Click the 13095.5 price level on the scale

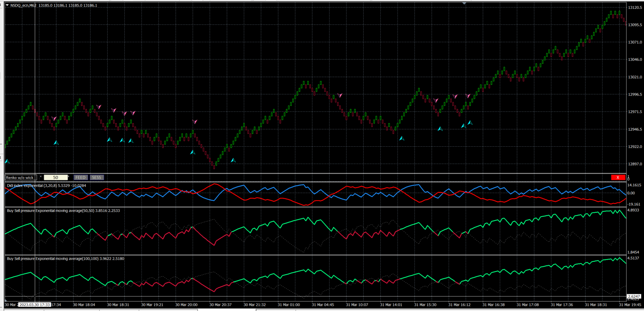(635, 25)
